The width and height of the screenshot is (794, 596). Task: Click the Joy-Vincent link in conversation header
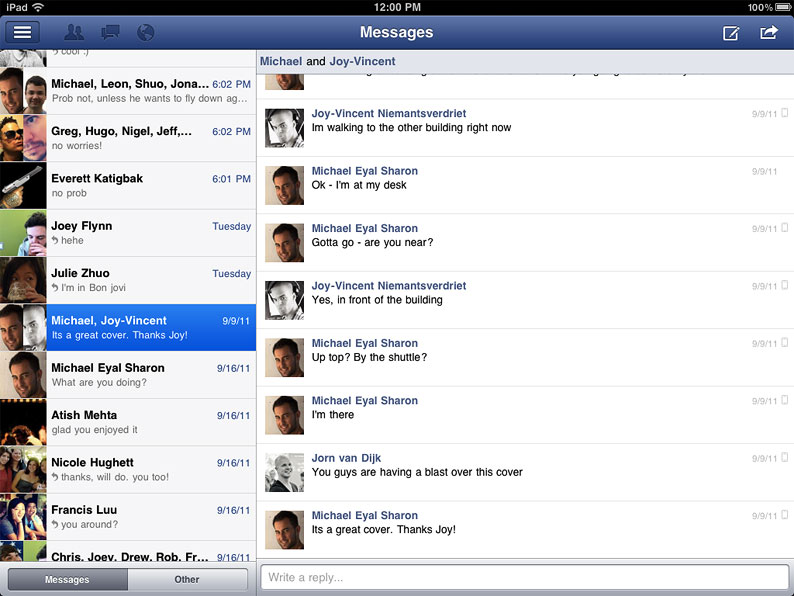click(x=362, y=61)
